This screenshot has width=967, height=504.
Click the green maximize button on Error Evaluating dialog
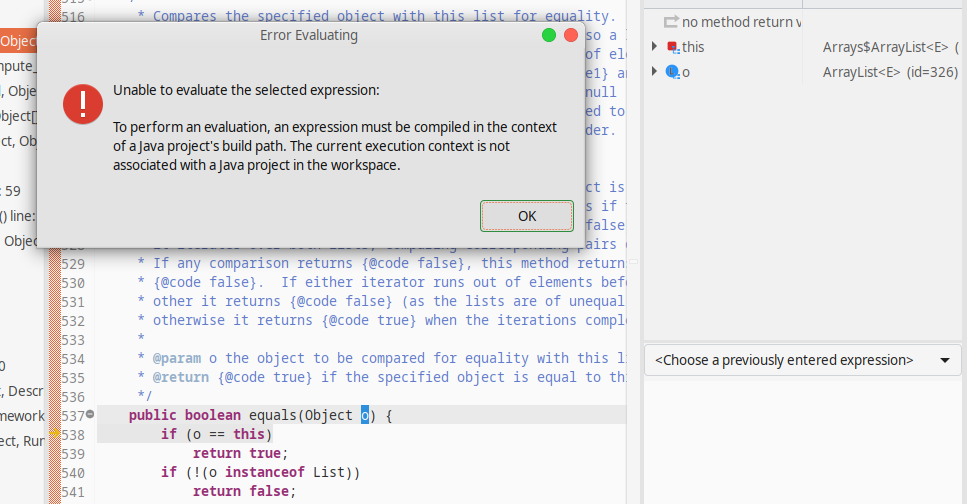click(x=549, y=35)
